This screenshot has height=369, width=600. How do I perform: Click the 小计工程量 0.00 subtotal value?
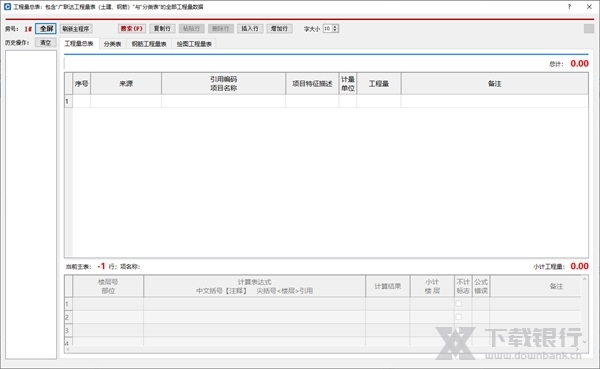coord(579,266)
